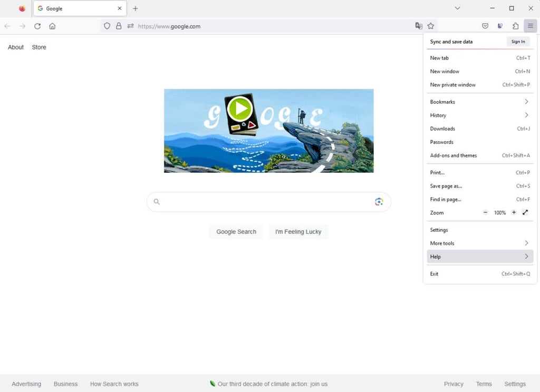The height and width of the screenshot is (392, 540).
Task: Choose Save page as...
Action: pyautogui.click(x=480, y=186)
